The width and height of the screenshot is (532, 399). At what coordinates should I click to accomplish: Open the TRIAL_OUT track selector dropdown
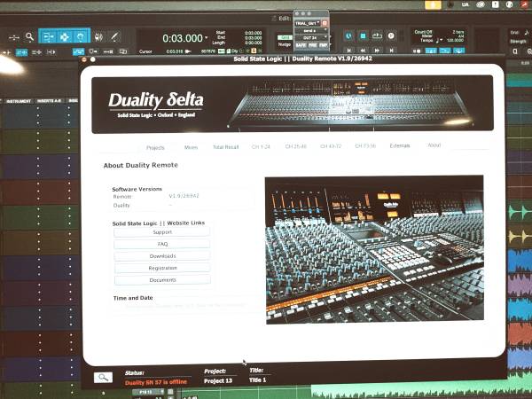point(307,23)
